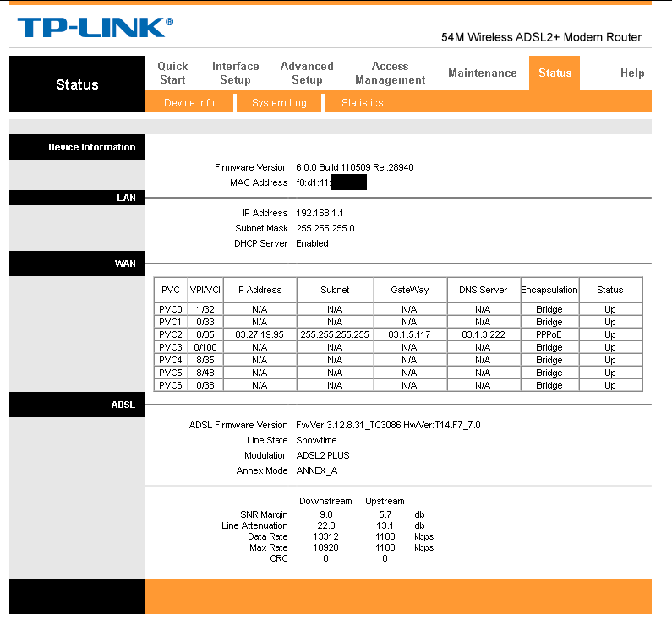Viewport: 672px width, 620px height.
Task: Click the Line State Showtime value
Action: click(x=316, y=441)
